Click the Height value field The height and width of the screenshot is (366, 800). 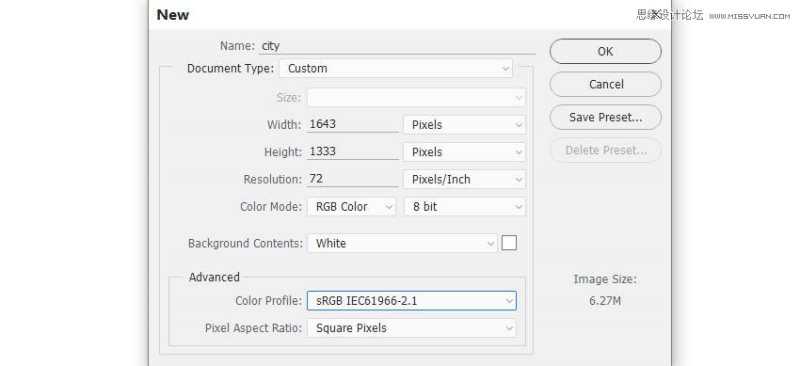[x=353, y=152]
